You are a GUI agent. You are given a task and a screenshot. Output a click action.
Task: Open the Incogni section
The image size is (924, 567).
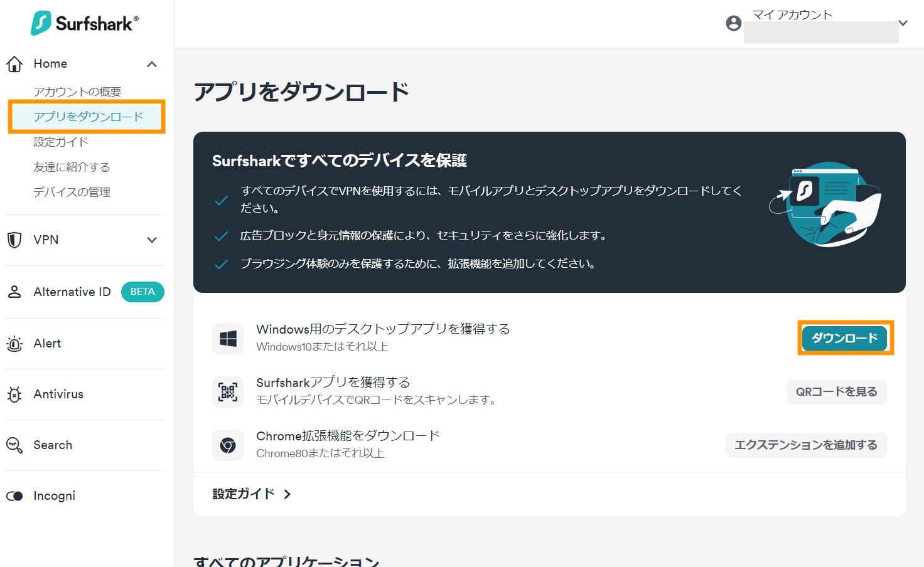click(55, 496)
